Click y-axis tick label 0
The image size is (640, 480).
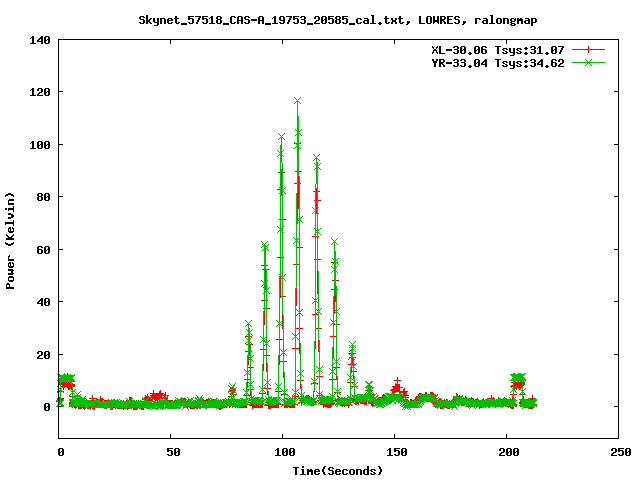coord(47,407)
